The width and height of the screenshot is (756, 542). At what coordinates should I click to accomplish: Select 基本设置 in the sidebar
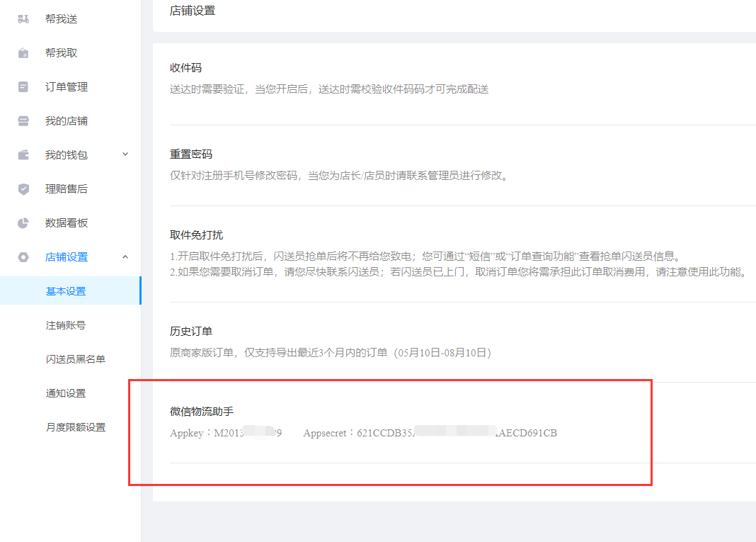(x=66, y=291)
